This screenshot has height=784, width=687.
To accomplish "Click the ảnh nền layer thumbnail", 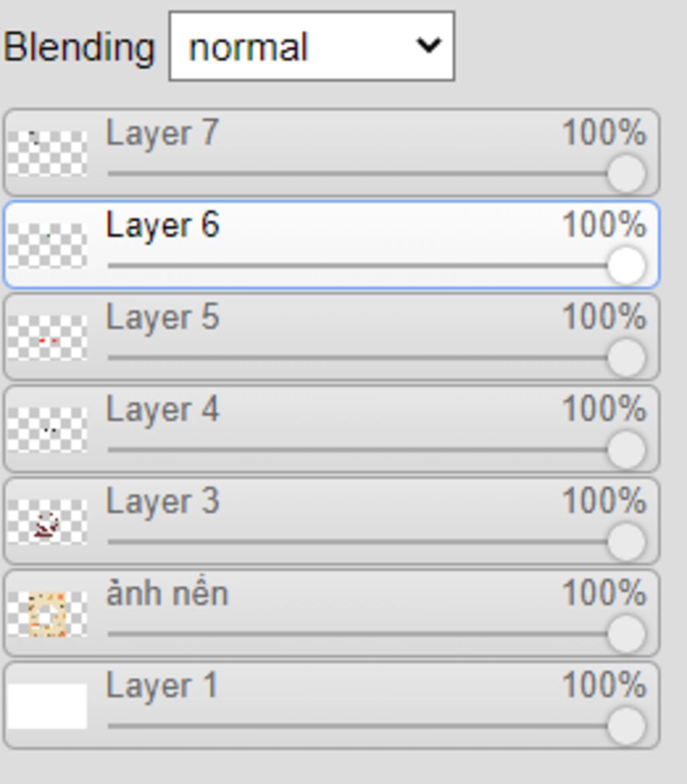I will coord(47,614).
